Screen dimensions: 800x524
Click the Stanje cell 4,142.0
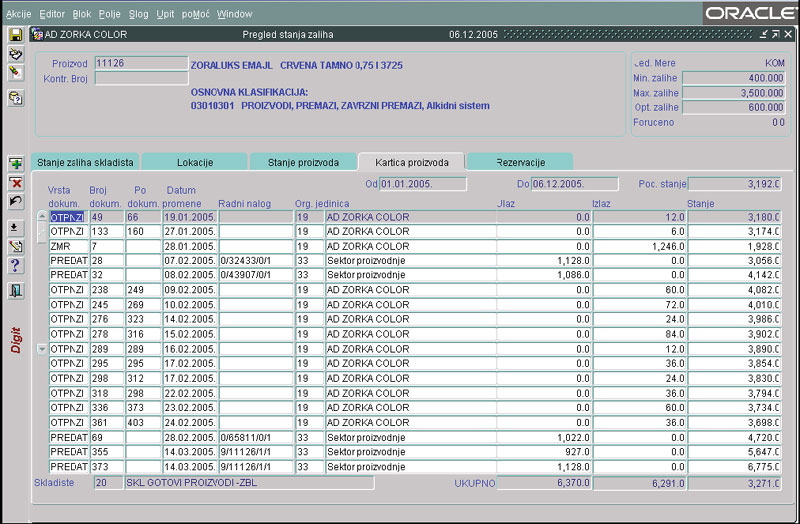click(x=734, y=275)
